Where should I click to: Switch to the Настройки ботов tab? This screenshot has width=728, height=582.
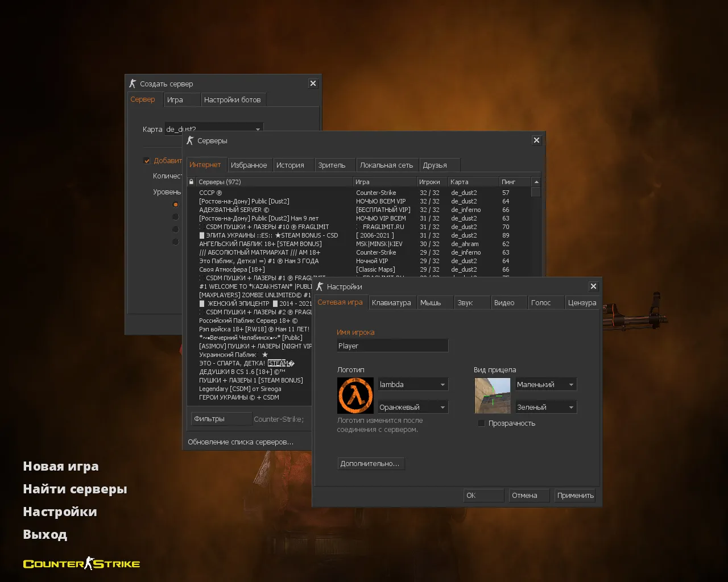click(233, 99)
